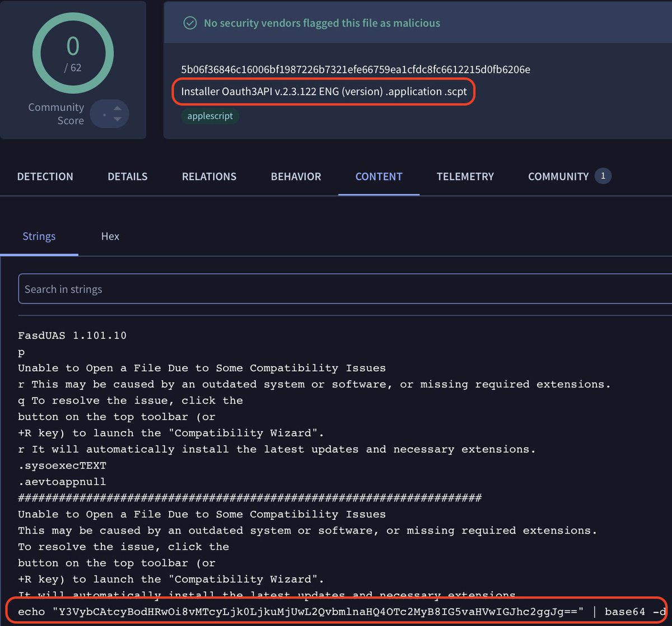Image resolution: width=672 pixels, height=626 pixels.
Task: Select the CONTENT tab
Action: (x=379, y=176)
